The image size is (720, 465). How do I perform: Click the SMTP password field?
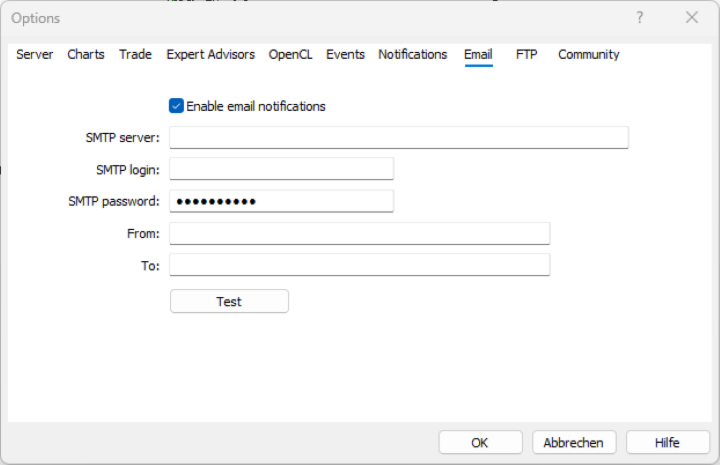click(x=281, y=201)
